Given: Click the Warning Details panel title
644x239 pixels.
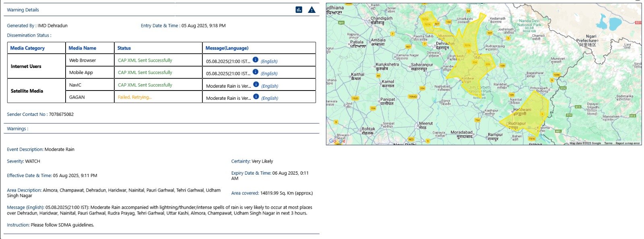Looking at the screenshot, I should coord(23,10).
